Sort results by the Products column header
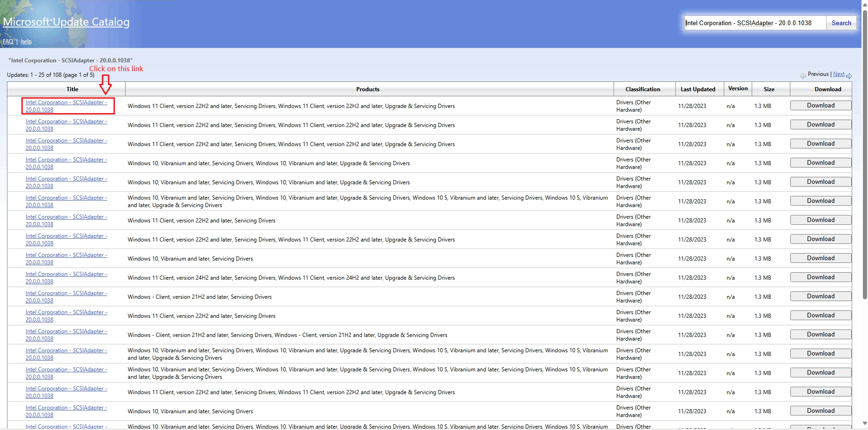The image size is (868, 430). click(367, 89)
